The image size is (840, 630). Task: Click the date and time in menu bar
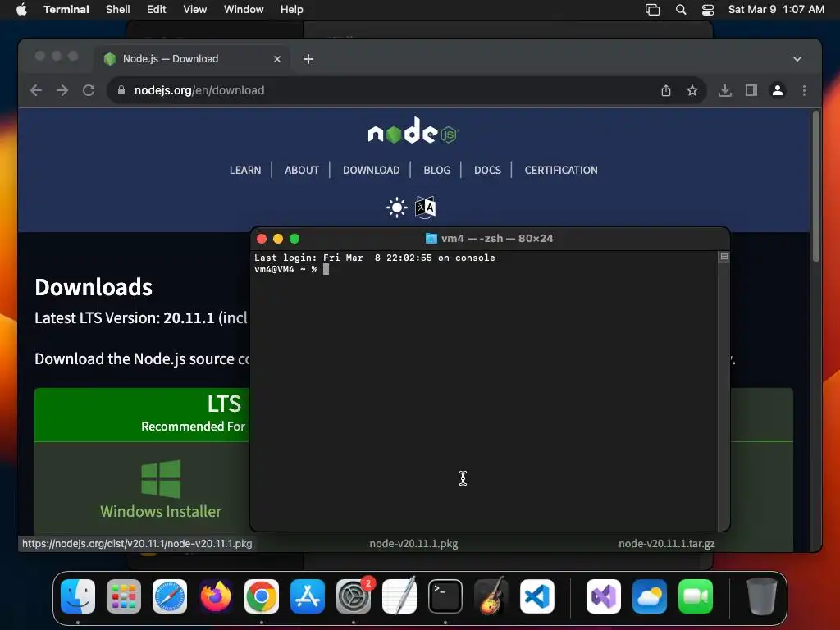click(x=776, y=10)
